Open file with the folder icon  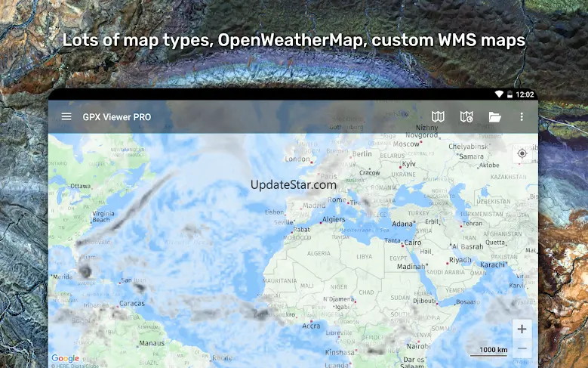pyautogui.click(x=495, y=117)
